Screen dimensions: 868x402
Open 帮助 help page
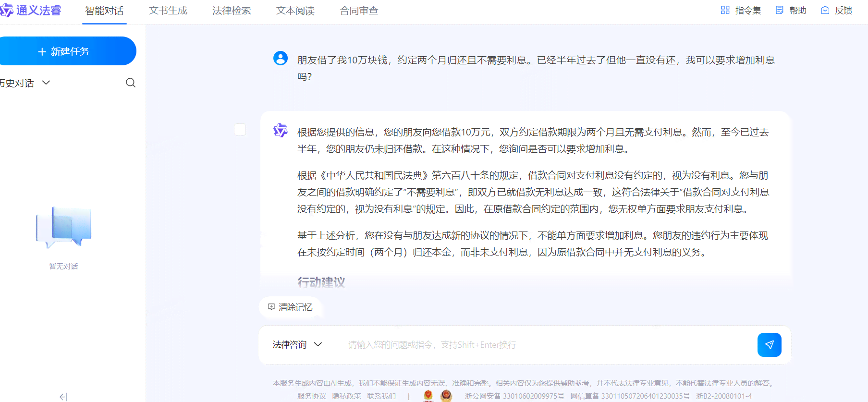[791, 10]
